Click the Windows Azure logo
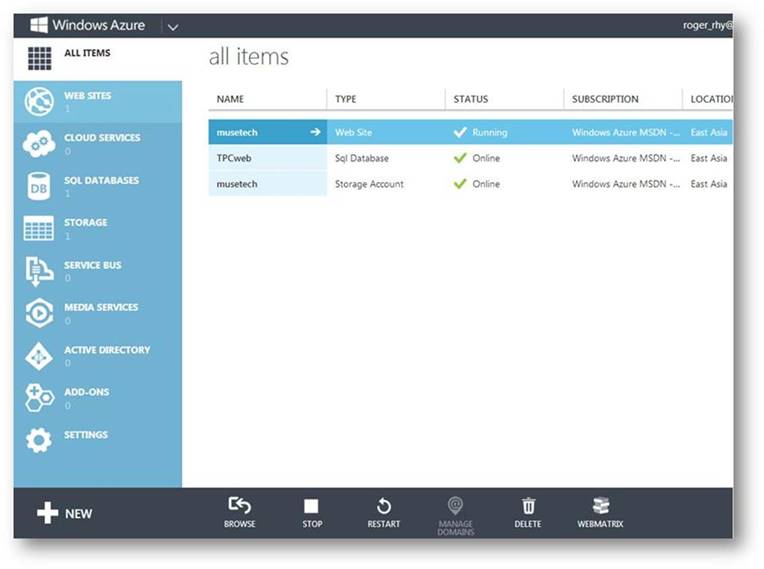The width and height of the screenshot is (764, 569). (x=88, y=25)
